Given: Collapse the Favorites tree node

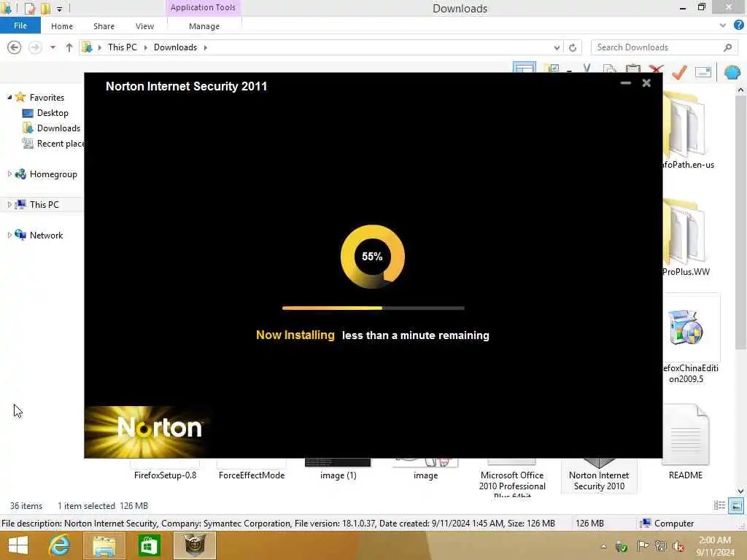Looking at the screenshot, I should 9,97.
